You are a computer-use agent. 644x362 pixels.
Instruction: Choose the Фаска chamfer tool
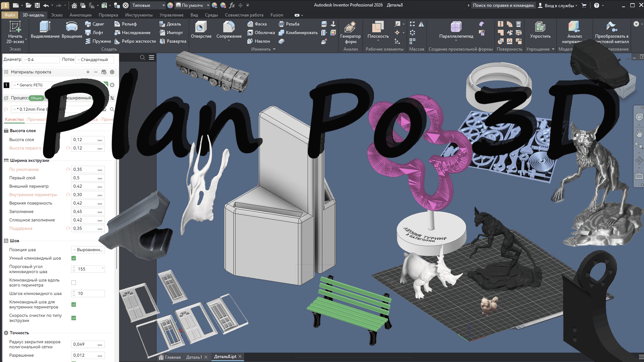click(x=257, y=24)
